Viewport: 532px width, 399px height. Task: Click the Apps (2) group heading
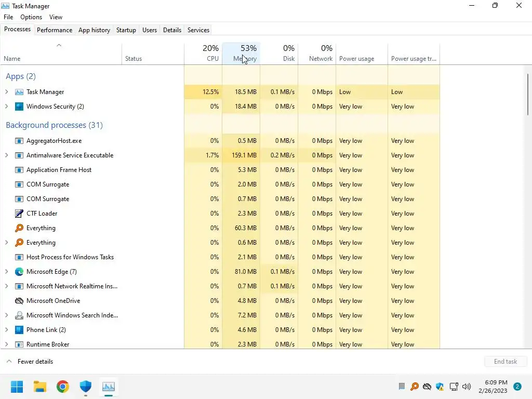pos(21,76)
